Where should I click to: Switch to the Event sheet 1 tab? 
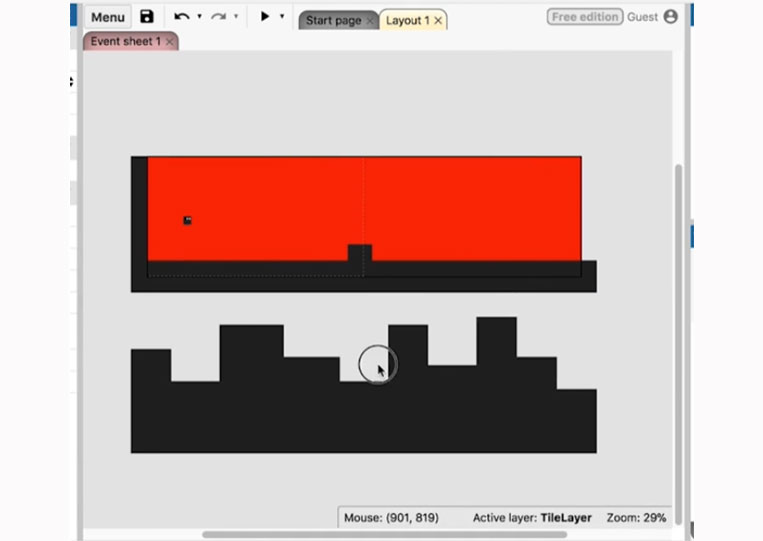pyautogui.click(x=126, y=41)
